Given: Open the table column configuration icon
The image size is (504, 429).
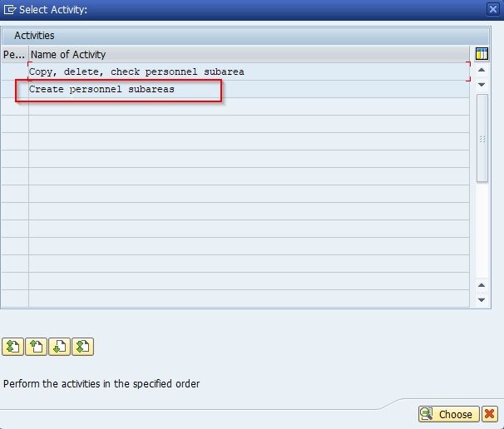Looking at the screenshot, I should tap(482, 54).
